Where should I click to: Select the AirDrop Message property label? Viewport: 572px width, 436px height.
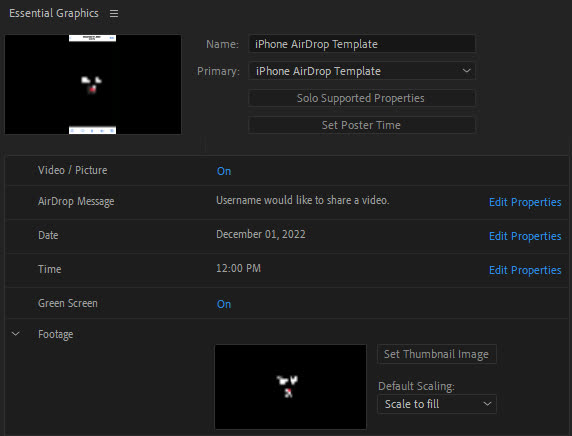pyautogui.click(x=76, y=201)
